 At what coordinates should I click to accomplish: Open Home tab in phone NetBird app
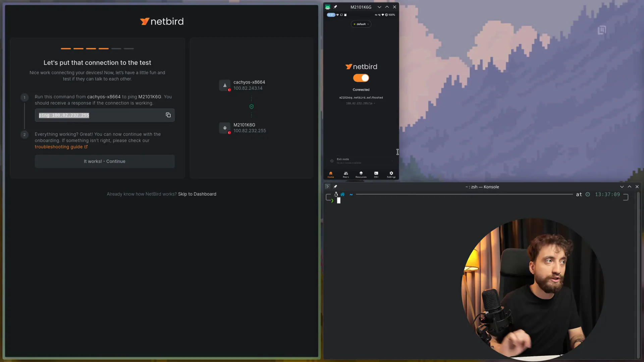pos(331,175)
